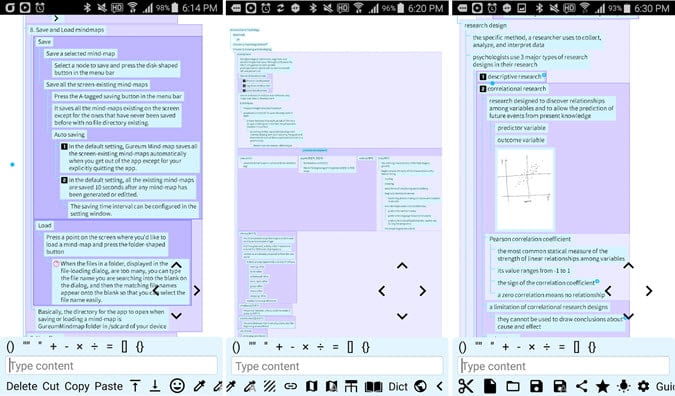Insert equals sign in right screen symbol row
This screenshot has height=396, width=675.
pyautogui.click(x=561, y=347)
